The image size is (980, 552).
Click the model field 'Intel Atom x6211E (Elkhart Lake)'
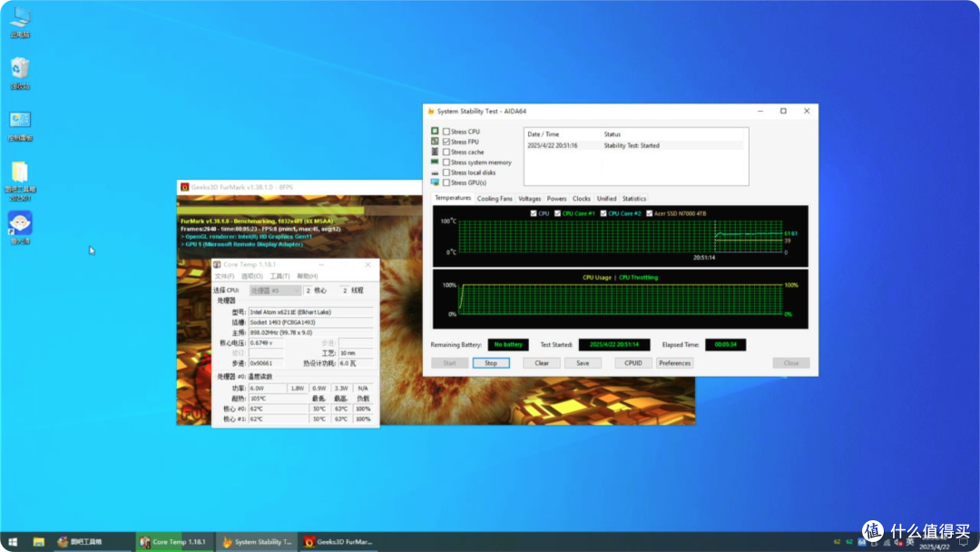click(311, 312)
